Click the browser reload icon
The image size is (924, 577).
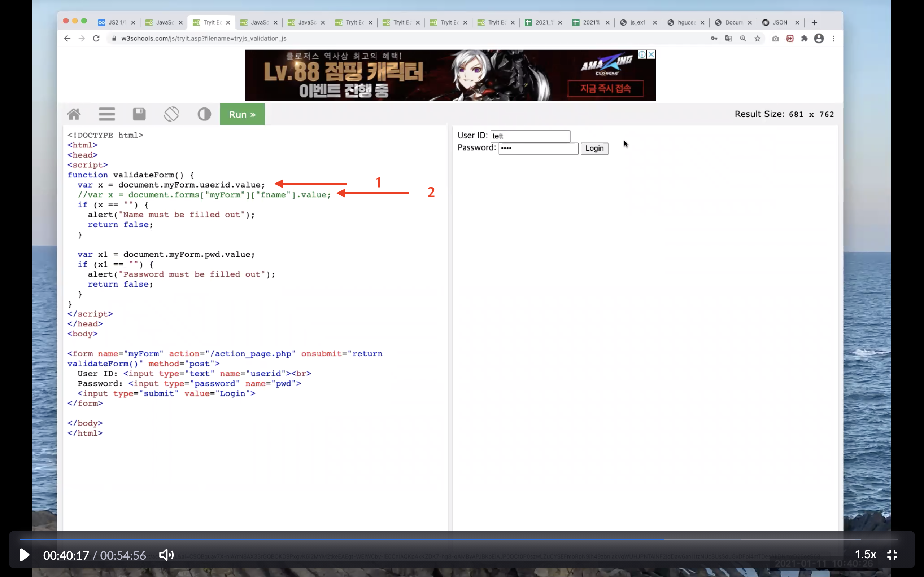pos(96,39)
